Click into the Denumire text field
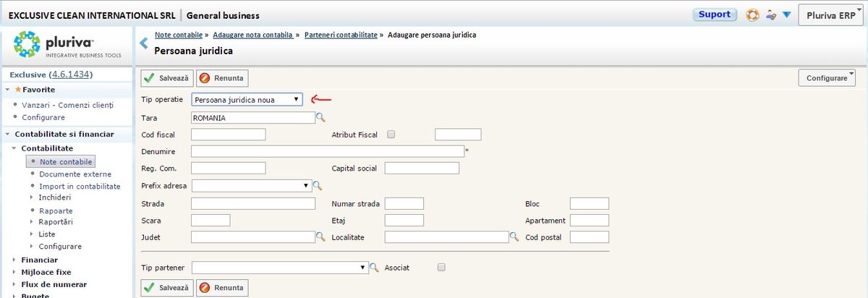 pyautogui.click(x=327, y=151)
